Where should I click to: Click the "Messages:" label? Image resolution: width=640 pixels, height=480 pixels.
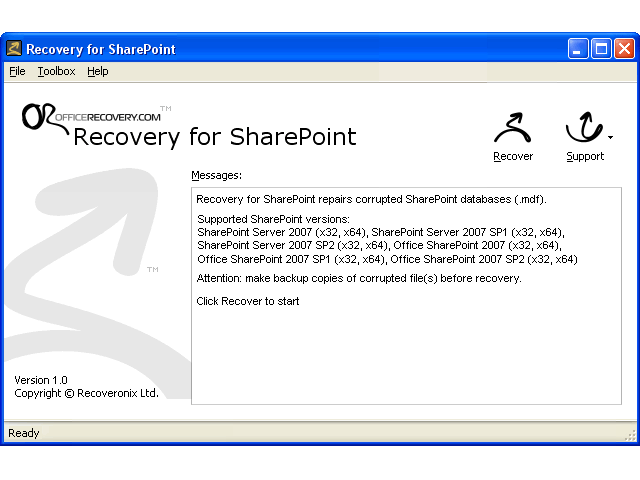coord(216,175)
